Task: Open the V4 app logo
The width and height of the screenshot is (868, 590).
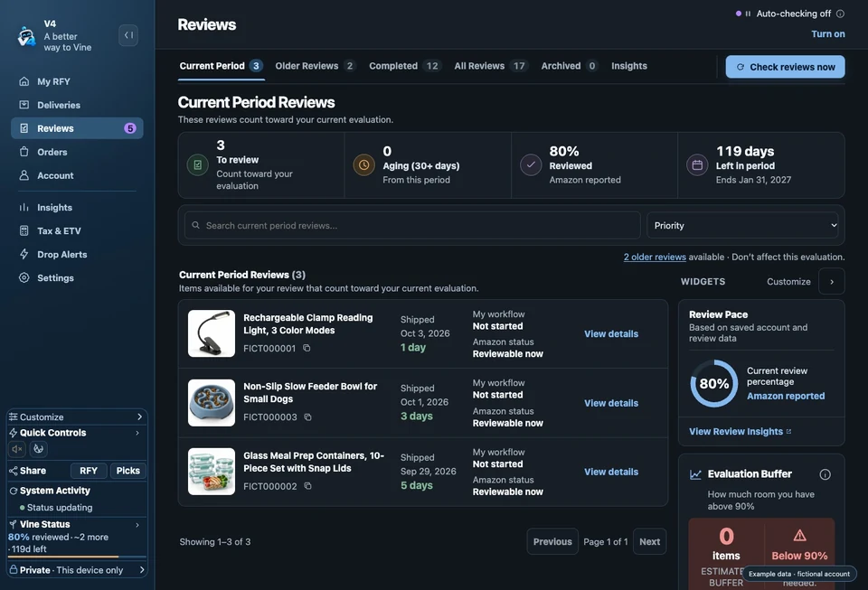Action: [x=26, y=36]
